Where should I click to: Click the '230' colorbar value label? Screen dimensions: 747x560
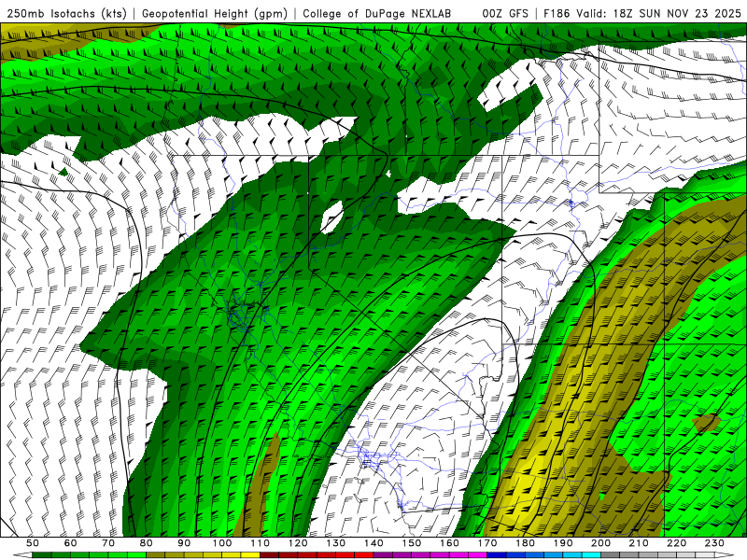[715, 543]
